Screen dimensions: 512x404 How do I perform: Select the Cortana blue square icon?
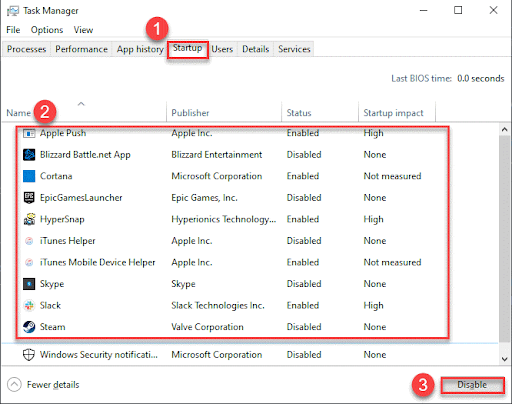tap(29, 176)
